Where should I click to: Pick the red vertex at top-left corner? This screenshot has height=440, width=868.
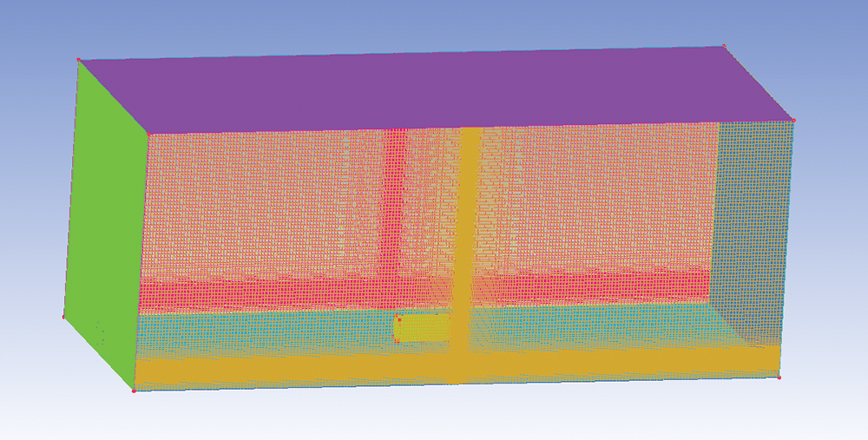(x=78, y=60)
